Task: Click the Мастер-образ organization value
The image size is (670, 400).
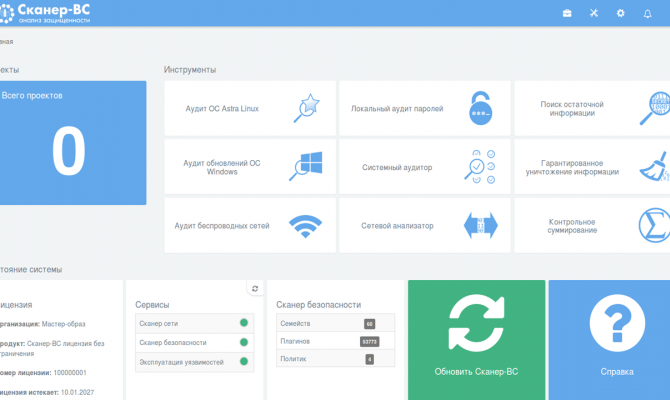Action: [x=64, y=324]
